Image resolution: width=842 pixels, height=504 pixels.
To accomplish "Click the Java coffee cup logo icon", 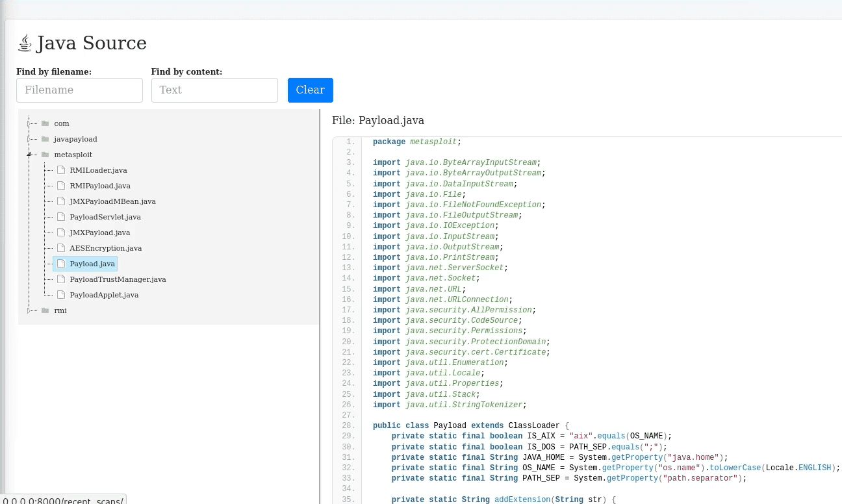I will pyautogui.click(x=25, y=43).
